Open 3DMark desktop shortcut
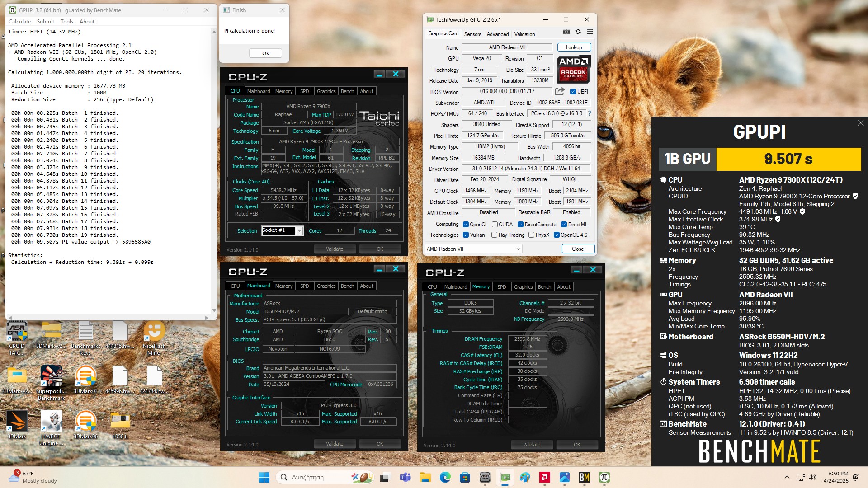This screenshot has height=488, width=868. [17, 425]
